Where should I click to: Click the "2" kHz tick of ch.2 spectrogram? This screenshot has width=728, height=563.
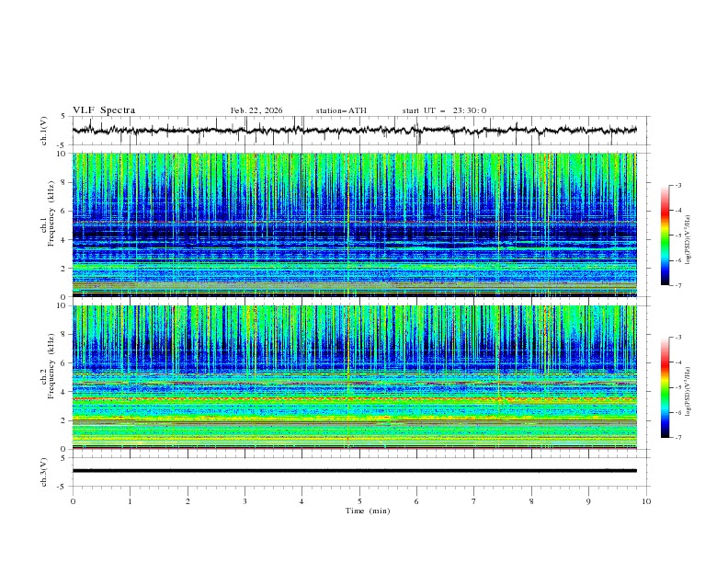tap(64, 420)
